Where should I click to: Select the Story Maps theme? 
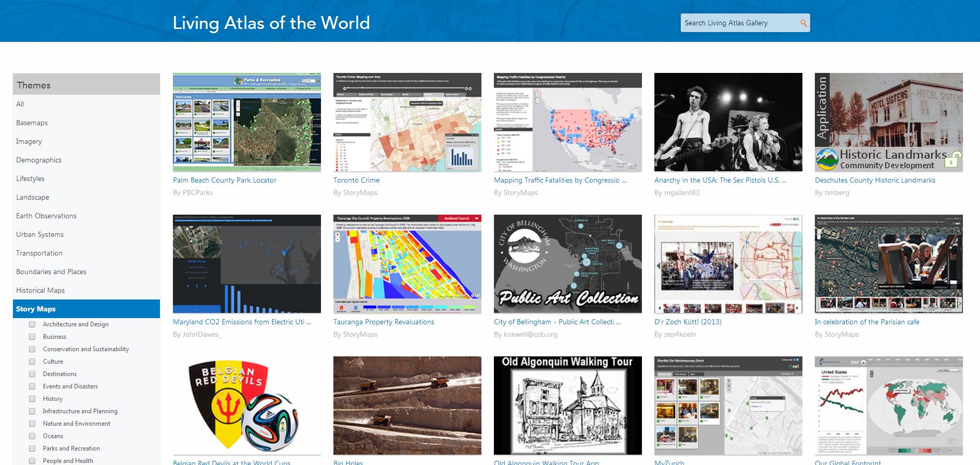click(86, 309)
